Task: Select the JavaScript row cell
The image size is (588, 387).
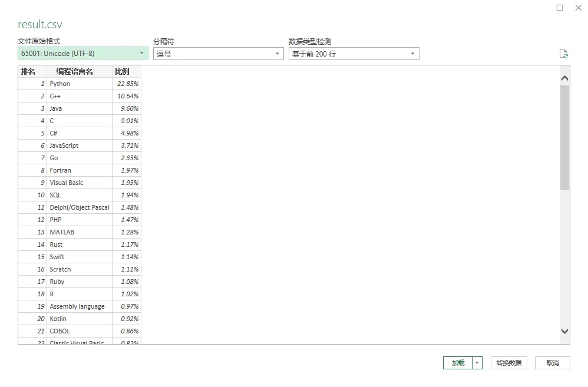Action: (64, 145)
